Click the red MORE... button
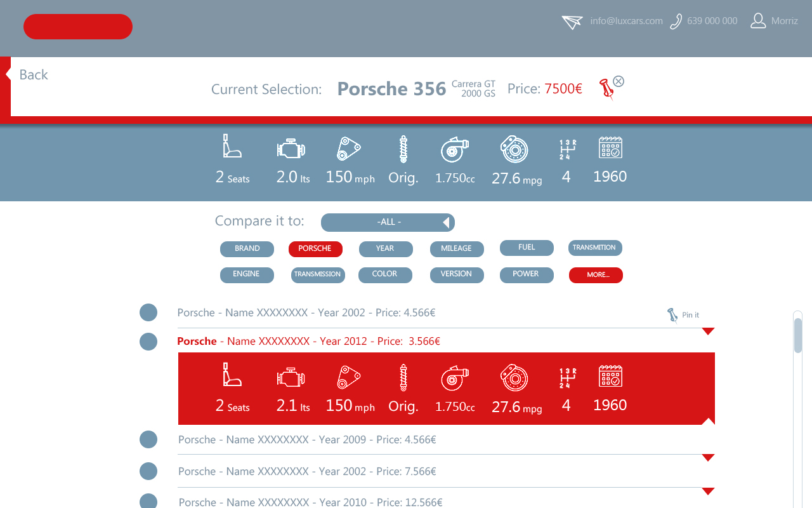 596,275
